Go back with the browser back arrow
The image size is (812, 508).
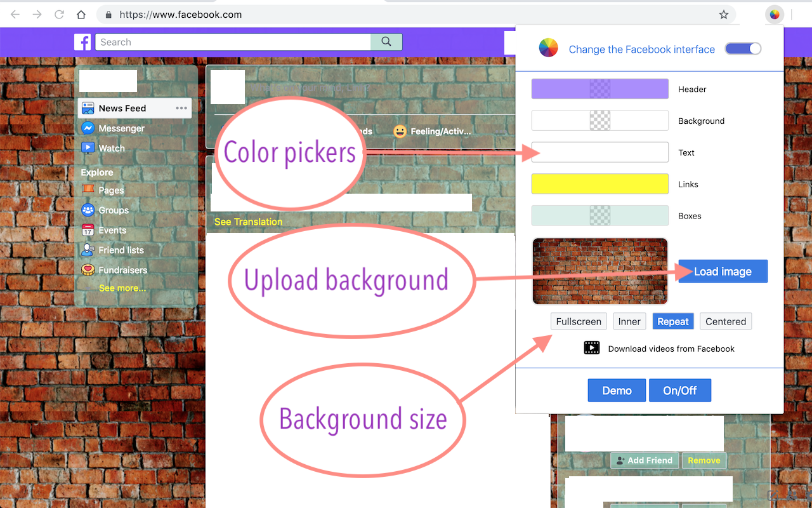pyautogui.click(x=15, y=15)
